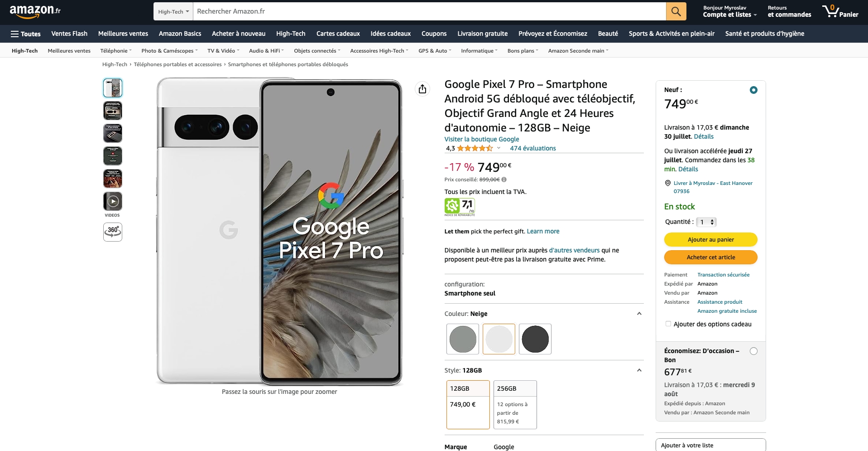Open the Visiter la boutique Google link
This screenshot has width=868, height=451.
point(481,139)
